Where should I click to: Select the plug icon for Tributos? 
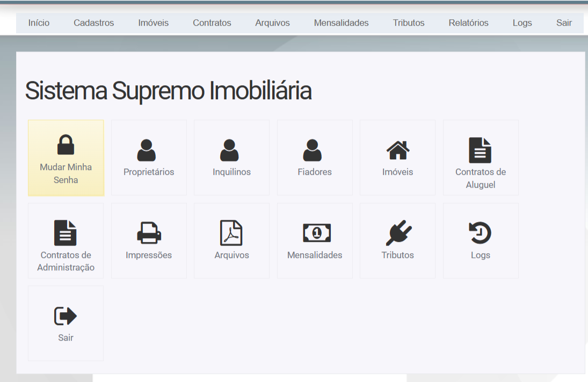[398, 233]
